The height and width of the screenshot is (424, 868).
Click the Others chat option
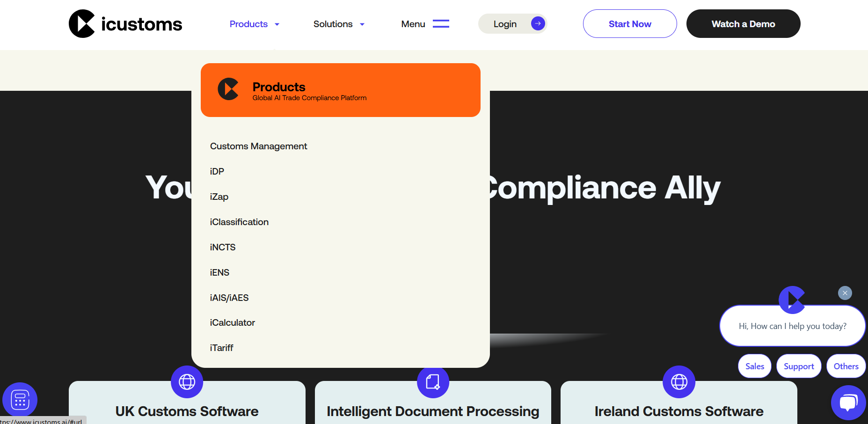pos(846,366)
